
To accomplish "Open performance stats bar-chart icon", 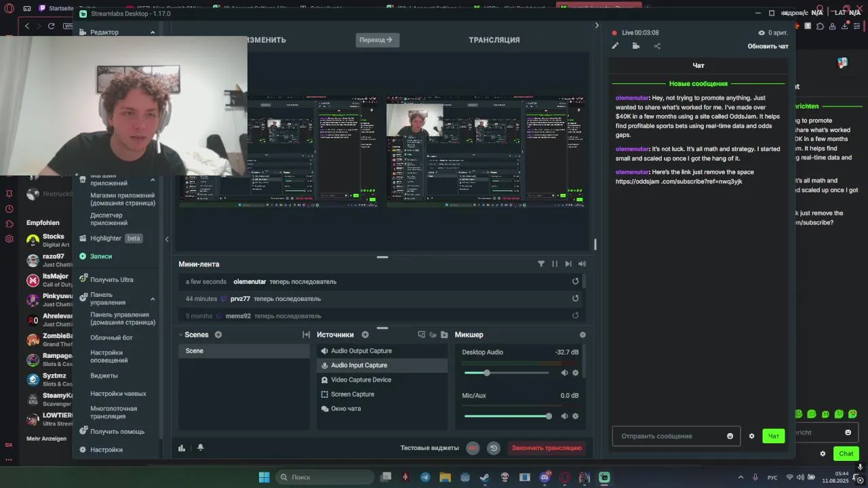I will (x=182, y=447).
